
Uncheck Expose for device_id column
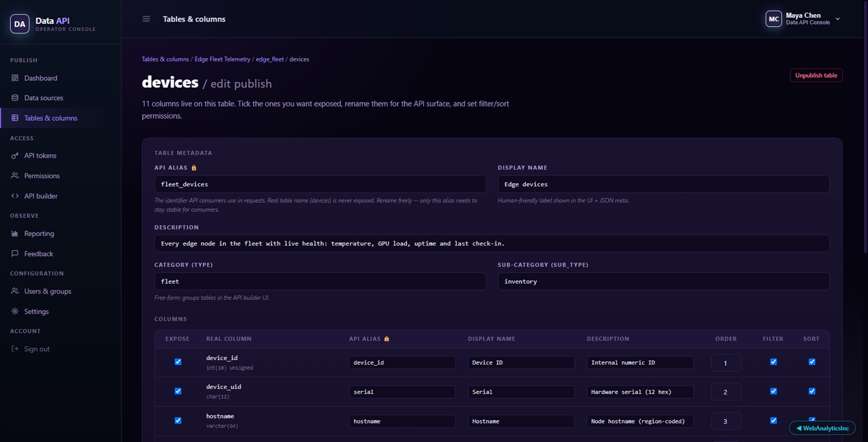tap(178, 362)
